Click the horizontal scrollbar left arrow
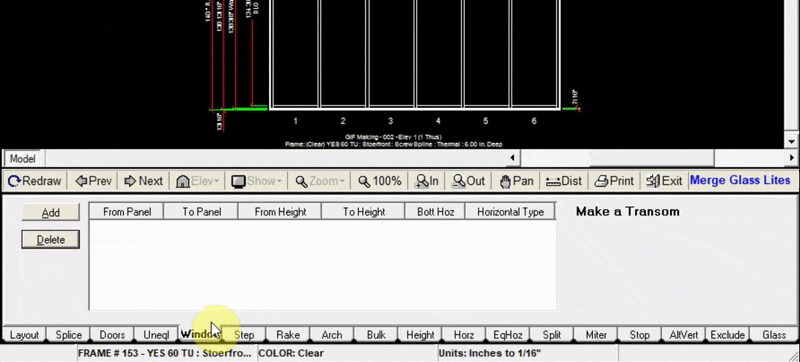800x362 pixels. (512, 158)
